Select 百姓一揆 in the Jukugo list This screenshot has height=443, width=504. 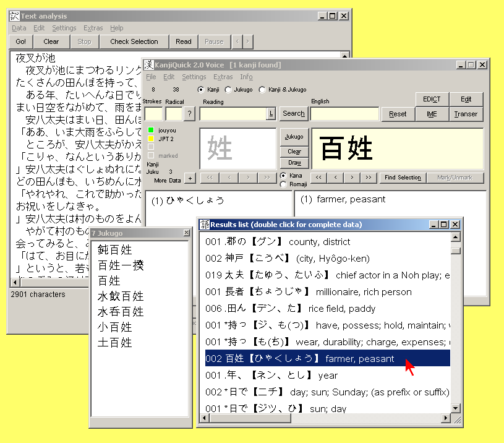(120, 265)
